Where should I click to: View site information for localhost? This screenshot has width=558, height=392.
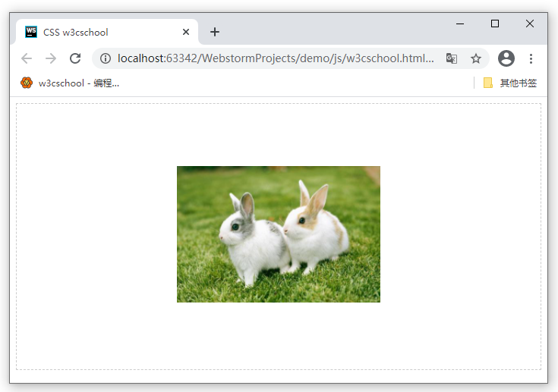[x=106, y=58]
